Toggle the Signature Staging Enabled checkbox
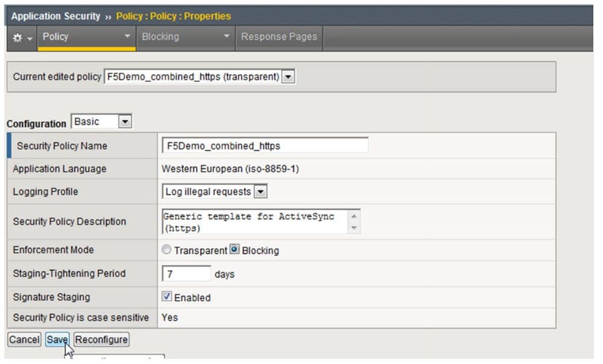Viewport: 603px width, 364px height. pyautogui.click(x=167, y=297)
